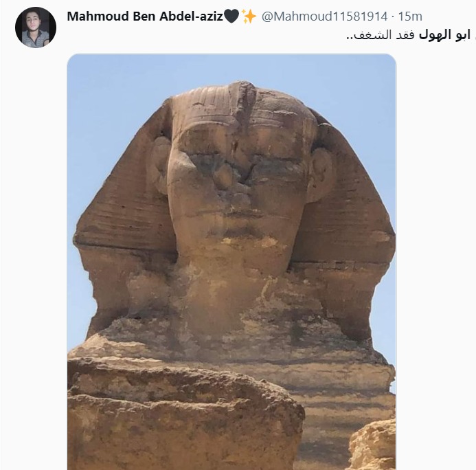Viewport: 476px width, 470px height.
Task: Click the dot separator before 15m
Action: click(393, 16)
